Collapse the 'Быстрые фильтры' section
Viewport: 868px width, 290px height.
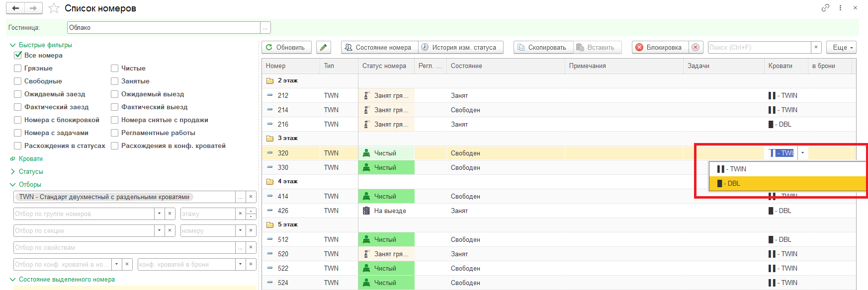(13, 45)
